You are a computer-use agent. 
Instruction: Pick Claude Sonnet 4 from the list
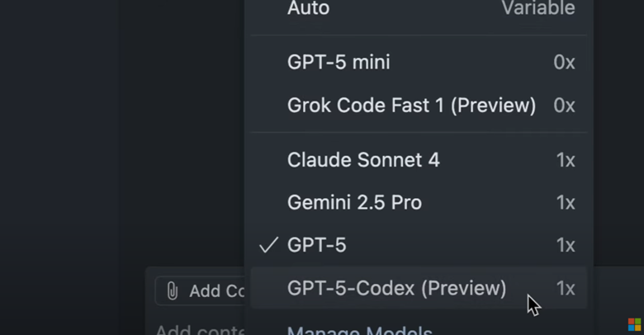click(363, 159)
